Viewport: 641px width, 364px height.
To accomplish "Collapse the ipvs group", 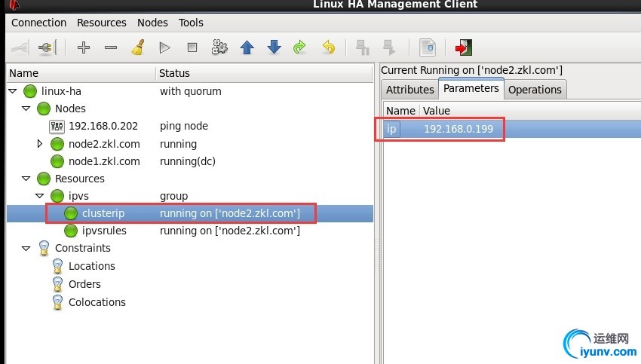I will pyautogui.click(x=40, y=196).
